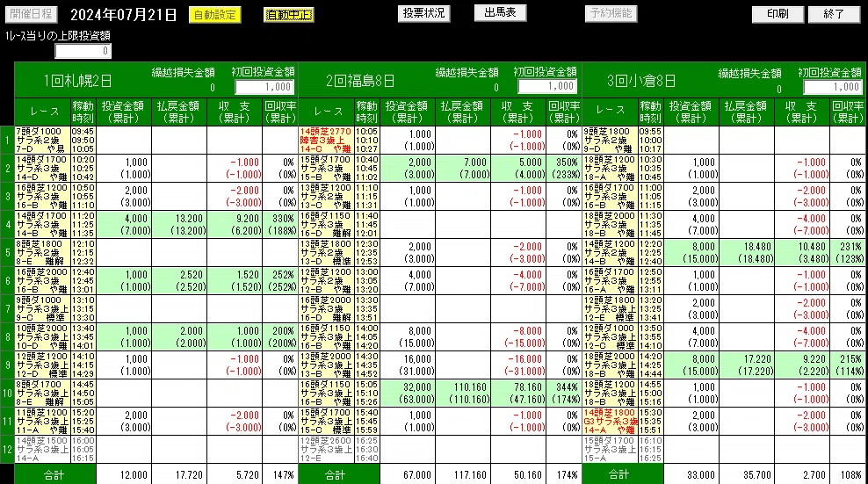The image size is (868, 484).
Task: Select Fukushima race 1 cell 14頭芝2770 障害
Action: 326,141
